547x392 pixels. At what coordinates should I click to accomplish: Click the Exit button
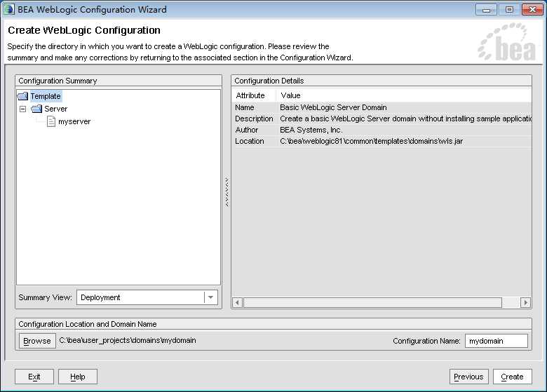coord(34,377)
